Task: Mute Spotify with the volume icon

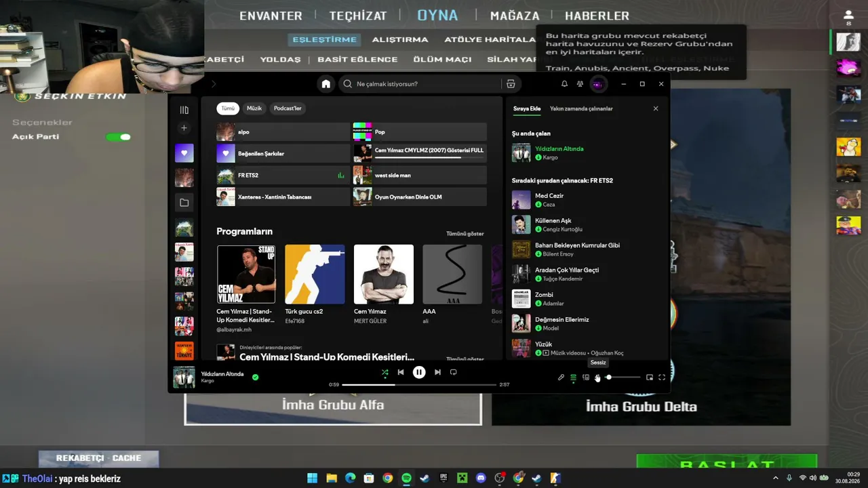Action: [597, 378]
